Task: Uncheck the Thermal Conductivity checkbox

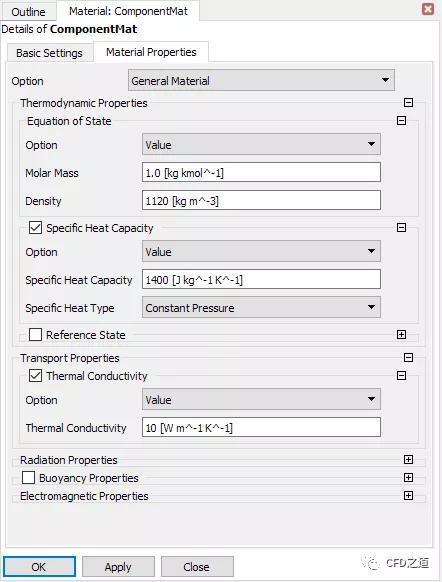Action: point(35,376)
